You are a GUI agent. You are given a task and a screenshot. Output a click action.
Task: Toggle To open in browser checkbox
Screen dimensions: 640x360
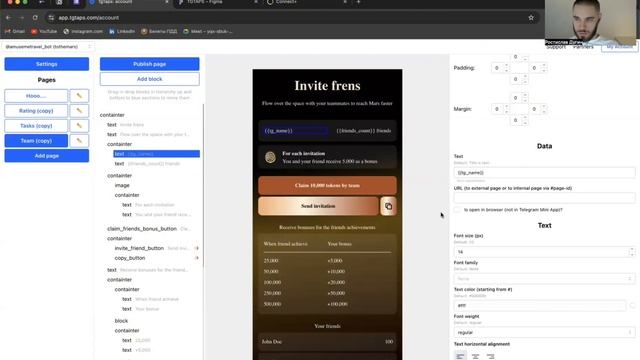pyautogui.click(x=457, y=210)
